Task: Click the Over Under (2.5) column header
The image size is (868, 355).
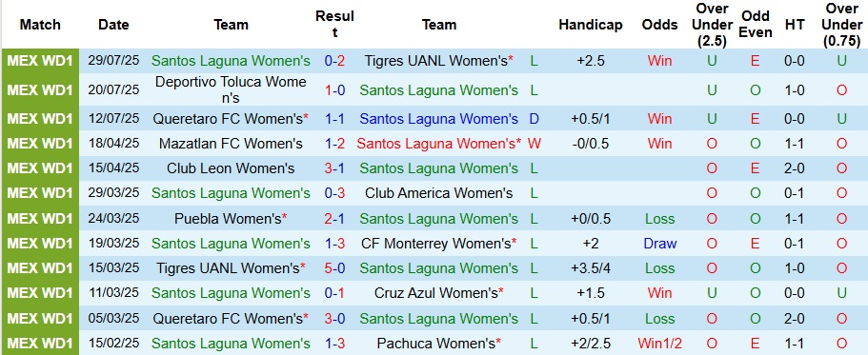Action: [x=712, y=25]
